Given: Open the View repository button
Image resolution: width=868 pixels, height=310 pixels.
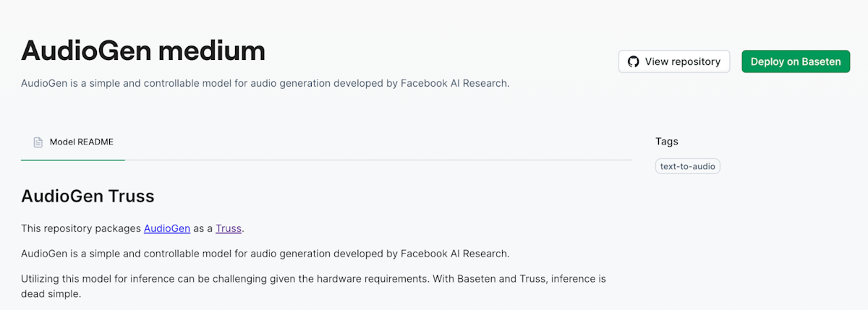Looking at the screenshot, I should (674, 61).
